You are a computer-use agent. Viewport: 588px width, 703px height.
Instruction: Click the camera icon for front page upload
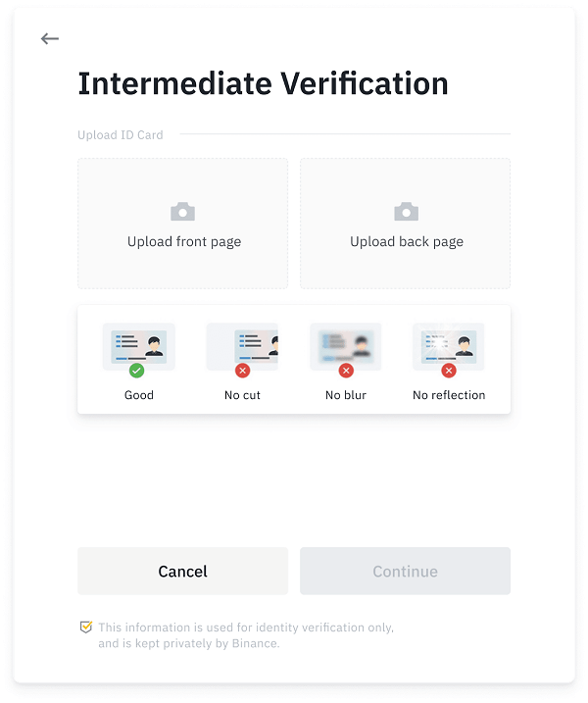[x=183, y=212]
